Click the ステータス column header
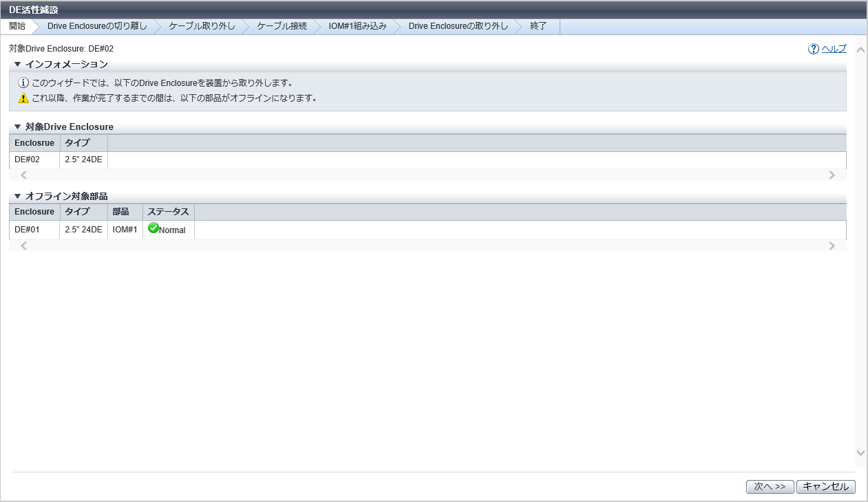The image size is (868, 502). tap(168, 212)
